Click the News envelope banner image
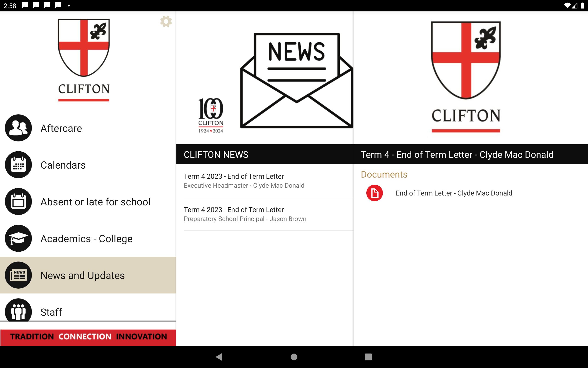Image resolution: width=588 pixels, height=368 pixels. tap(297, 80)
